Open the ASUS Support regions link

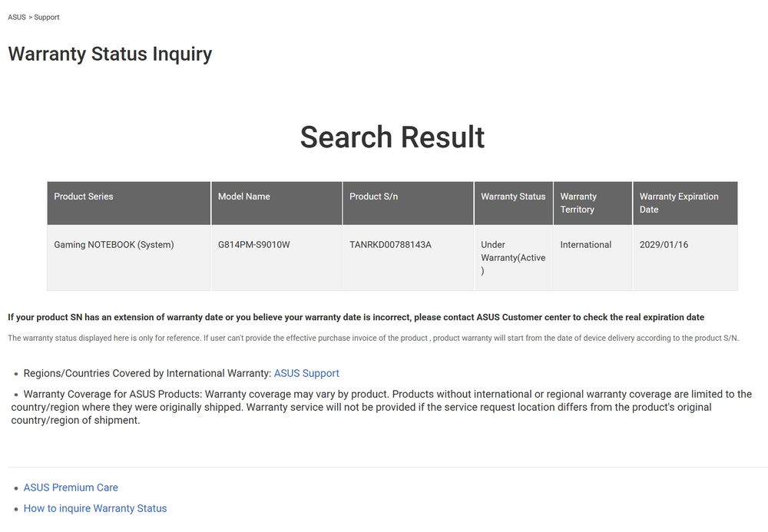click(306, 373)
